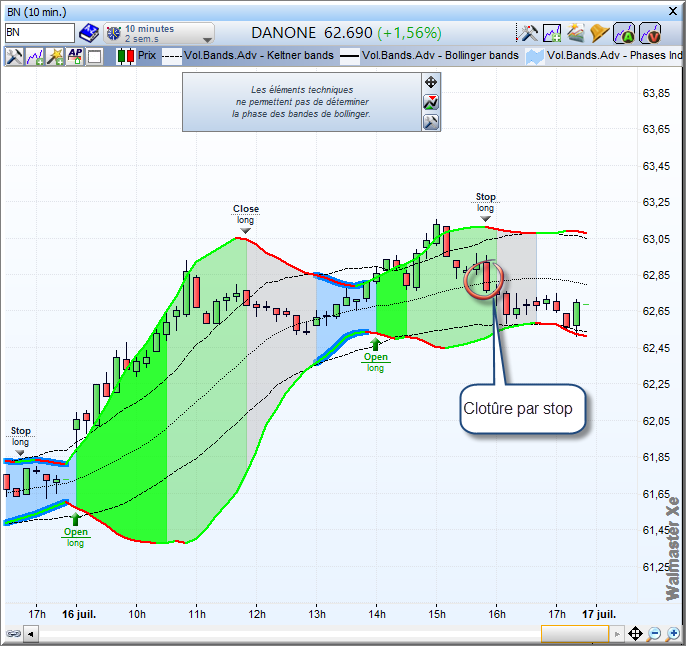This screenshot has height=646, width=686.
Task: Click the 61,25 price axis label
Action: 655,567
